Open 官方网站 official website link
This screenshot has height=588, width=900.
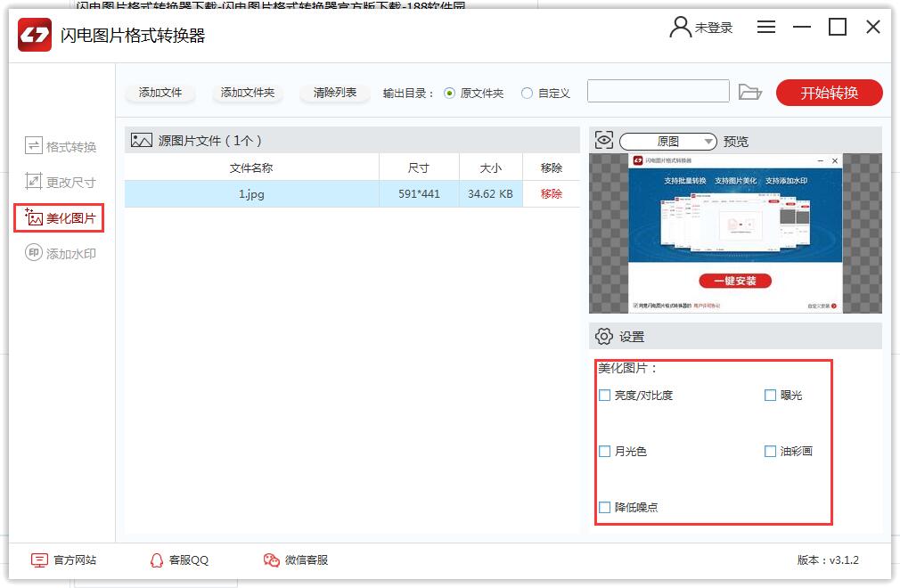coord(64,560)
